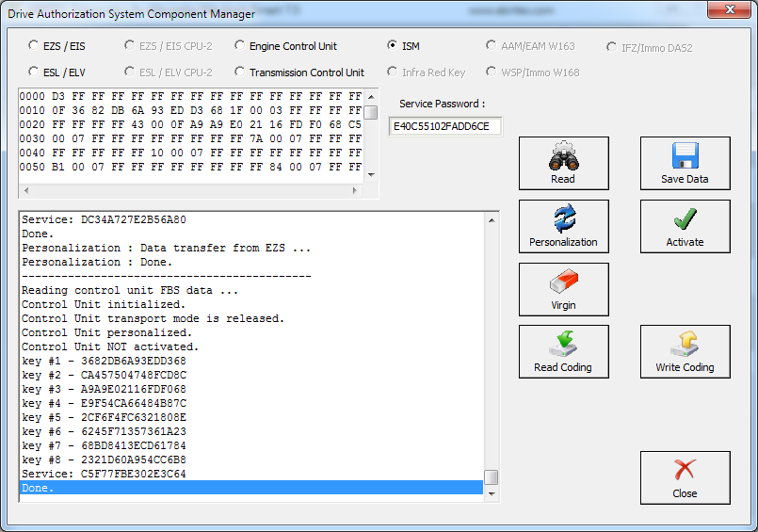This screenshot has height=532, width=758.
Task: Click hex dump row starting with 0010
Action: (x=191, y=110)
